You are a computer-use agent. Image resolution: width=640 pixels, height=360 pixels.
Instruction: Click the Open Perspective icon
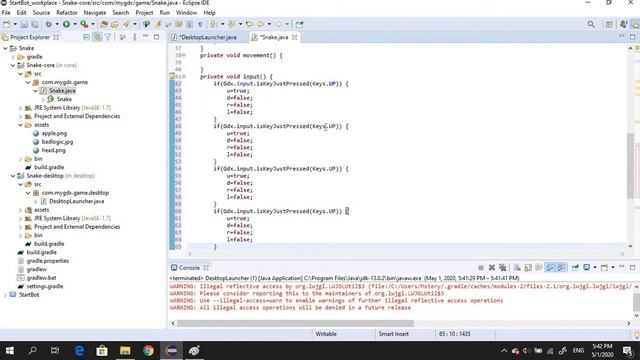click(x=609, y=24)
